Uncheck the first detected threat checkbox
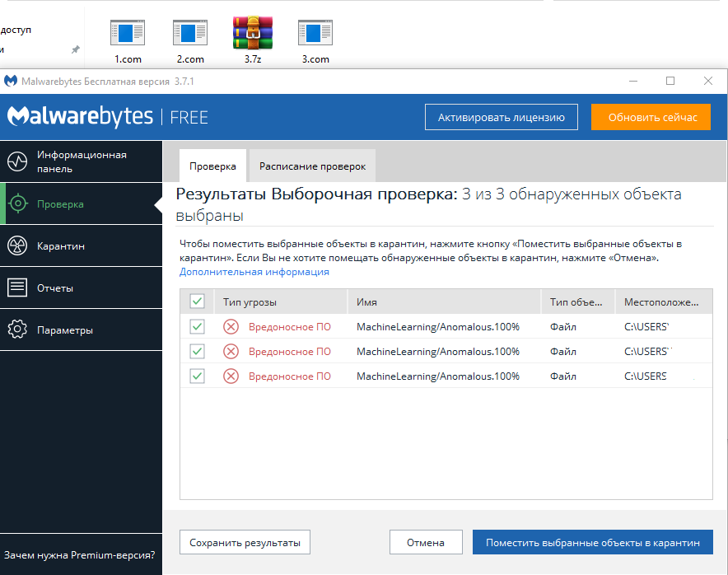 click(x=197, y=326)
